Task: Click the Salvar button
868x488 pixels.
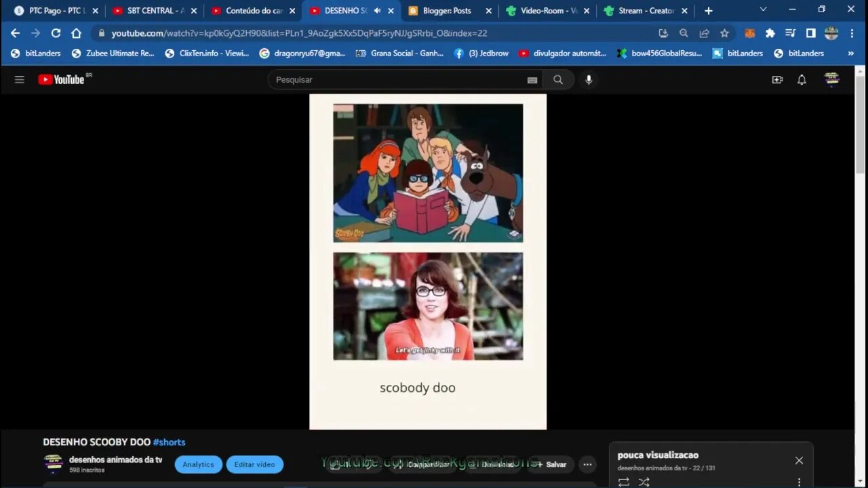Action: [x=551, y=464]
